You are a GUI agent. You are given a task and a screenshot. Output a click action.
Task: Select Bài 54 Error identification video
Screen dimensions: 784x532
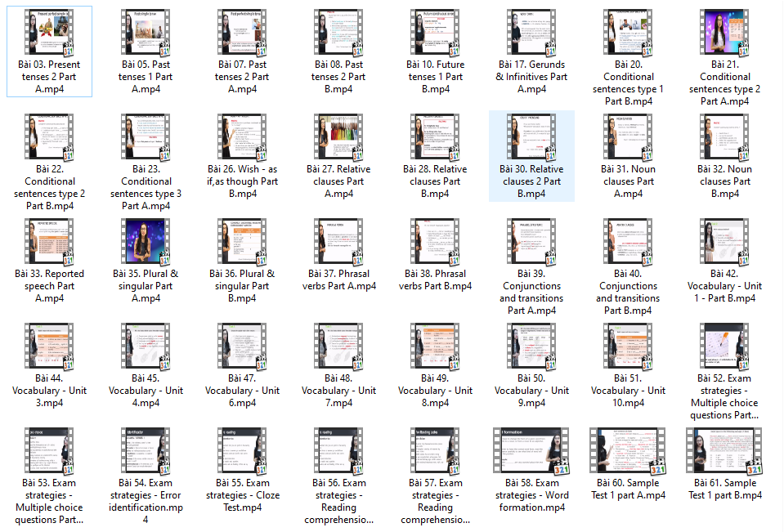(146, 451)
